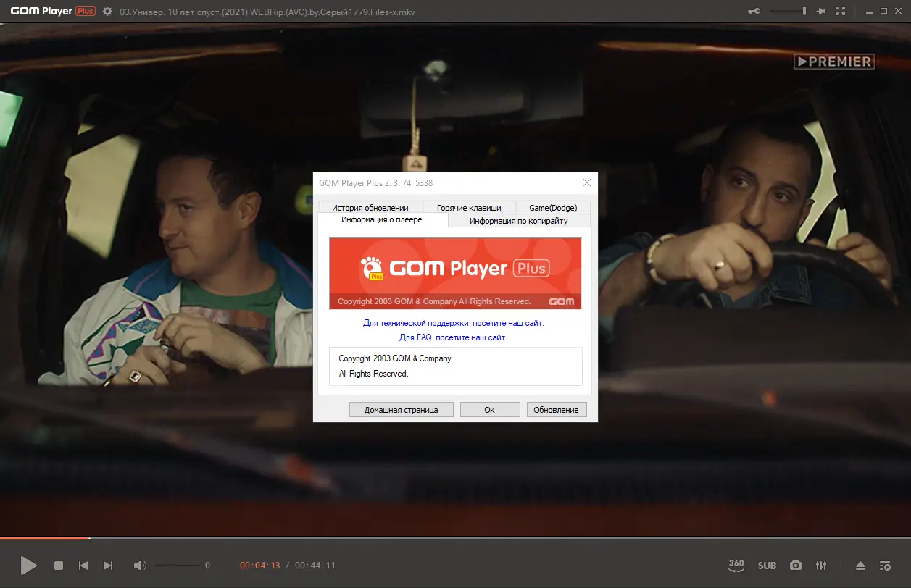Adjust the window transparency slider
Viewport: 911px width, 588px height.
789,12
